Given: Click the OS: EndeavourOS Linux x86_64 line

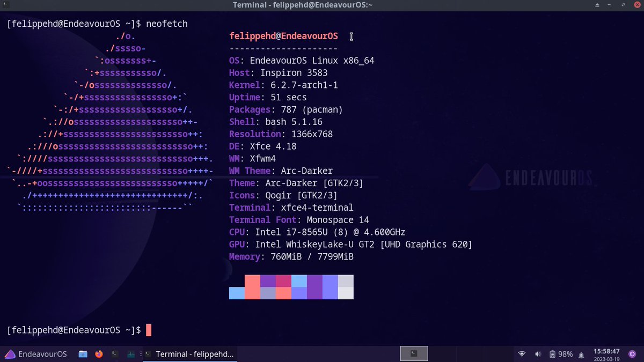Looking at the screenshot, I should pos(302,61).
